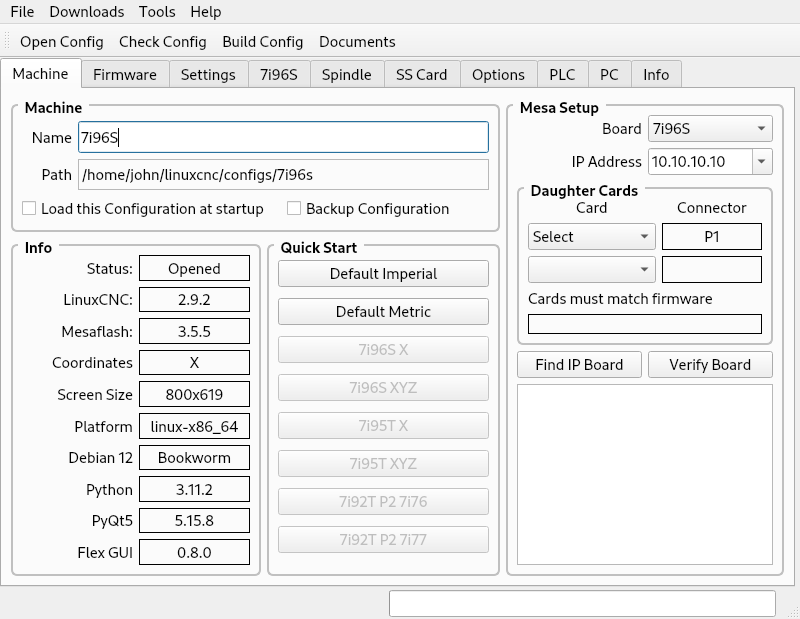Viewport: 800px width, 619px height.
Task: Open the Tools menu
Action: (157, 12)
